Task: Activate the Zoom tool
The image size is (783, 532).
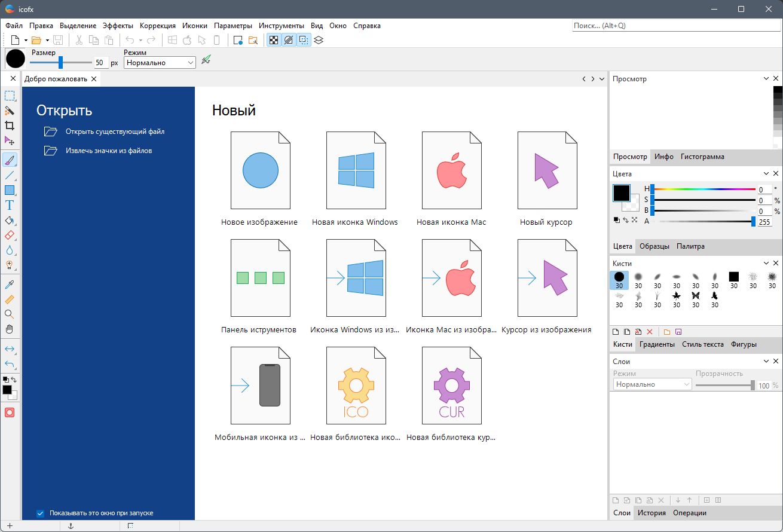Action: (x=10, y=314)
